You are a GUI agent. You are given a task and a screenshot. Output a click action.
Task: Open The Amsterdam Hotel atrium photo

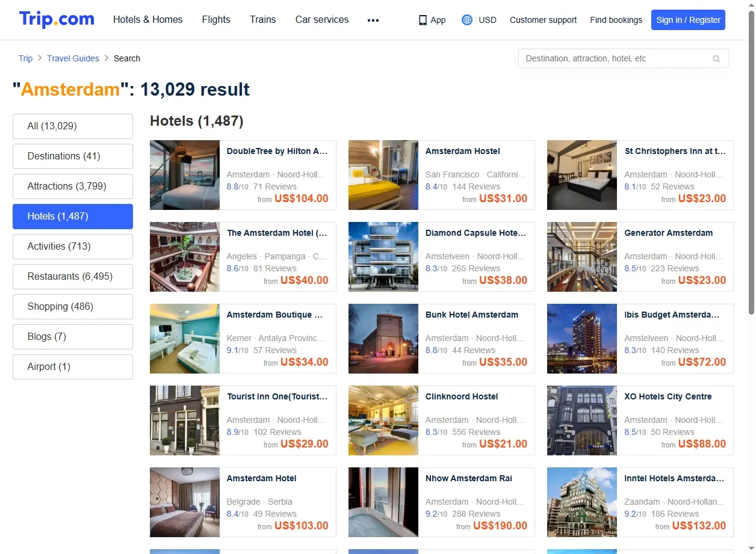[x=185, y=257]
